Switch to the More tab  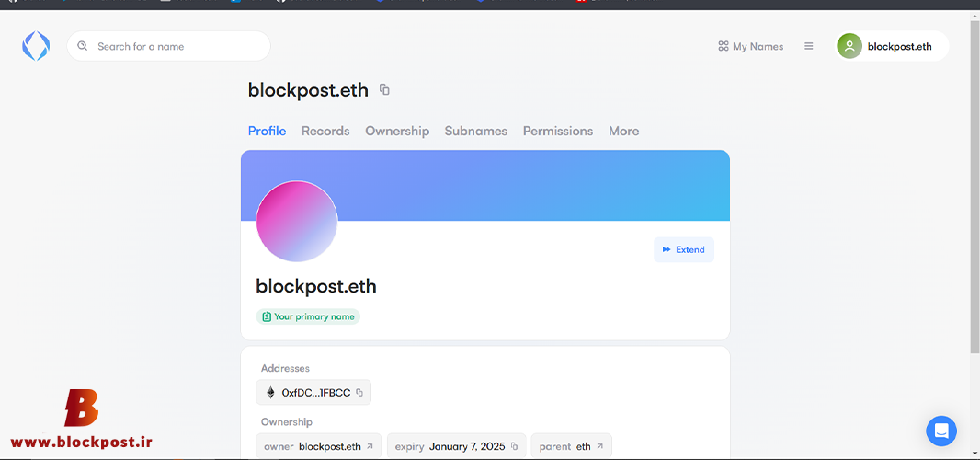pyautogui.click(x=623, y=132)
